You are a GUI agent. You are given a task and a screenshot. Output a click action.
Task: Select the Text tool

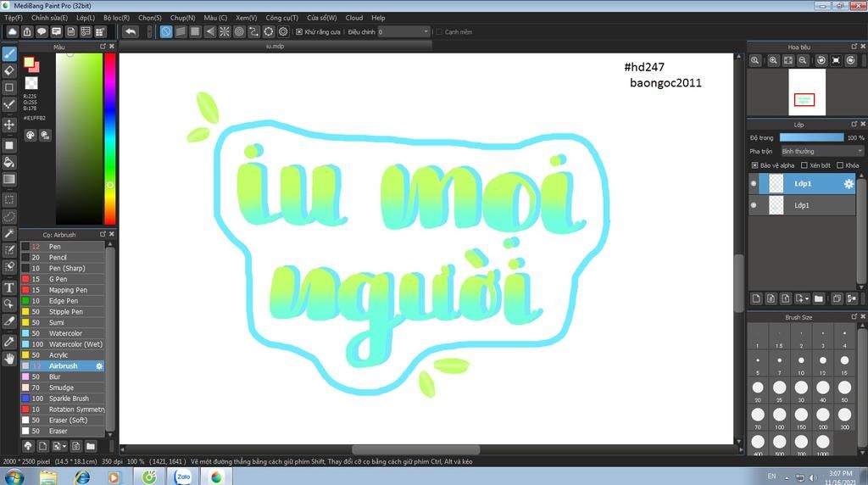pos(9,287)
